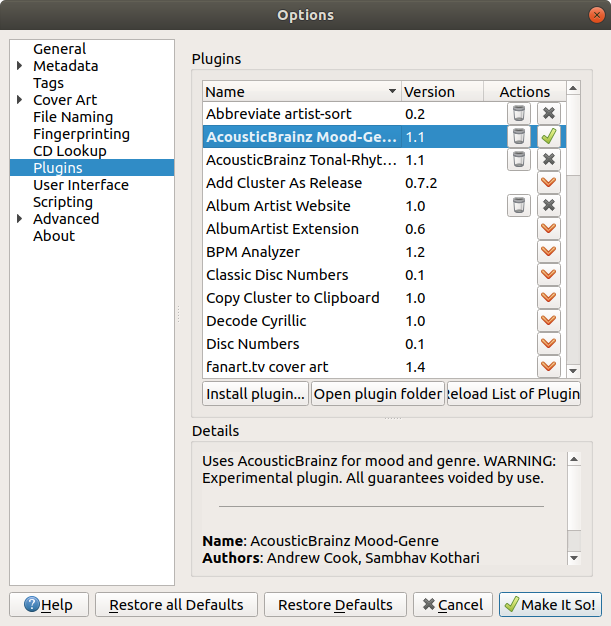Expand the Metadata tree section
The width and height of the screenshot is (611, 626).
click(x=20, y=66)
